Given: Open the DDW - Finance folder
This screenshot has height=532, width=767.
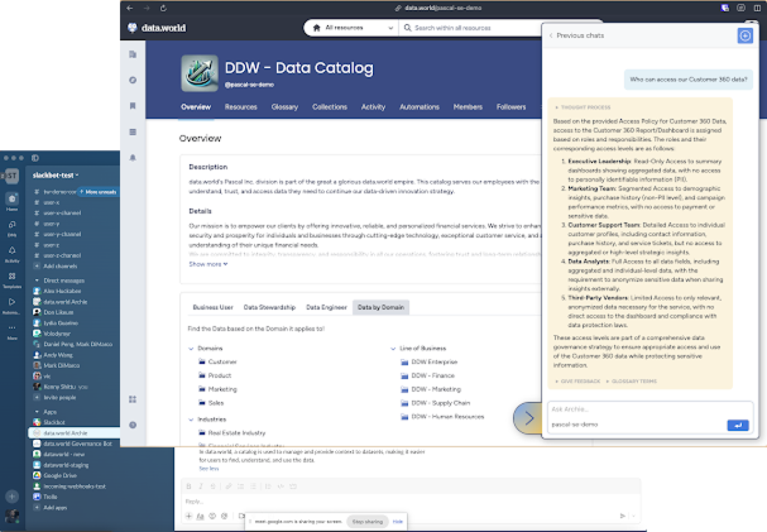Looking at the screenshot, I should 427,376.
